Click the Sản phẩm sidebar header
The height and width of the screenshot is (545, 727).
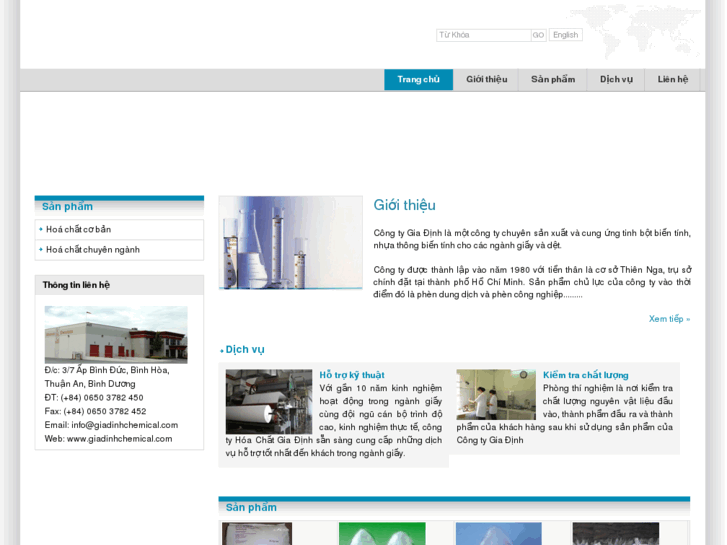119,206
